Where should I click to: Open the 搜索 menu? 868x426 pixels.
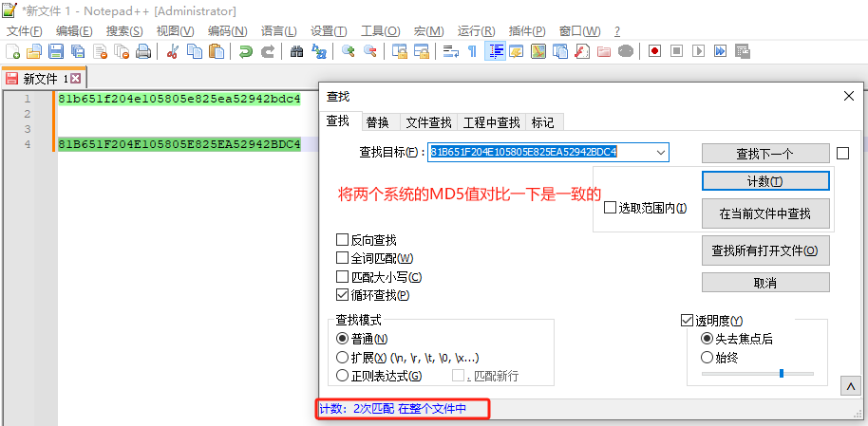[124, 31]
